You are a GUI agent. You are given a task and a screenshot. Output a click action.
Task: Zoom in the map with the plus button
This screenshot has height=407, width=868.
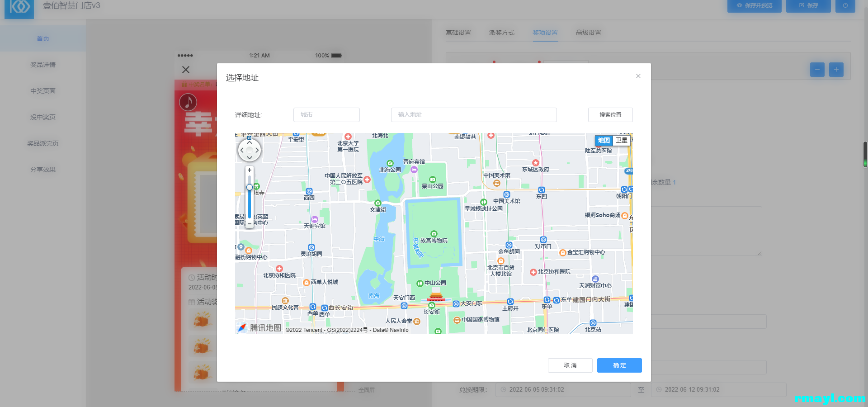(250, 170)
